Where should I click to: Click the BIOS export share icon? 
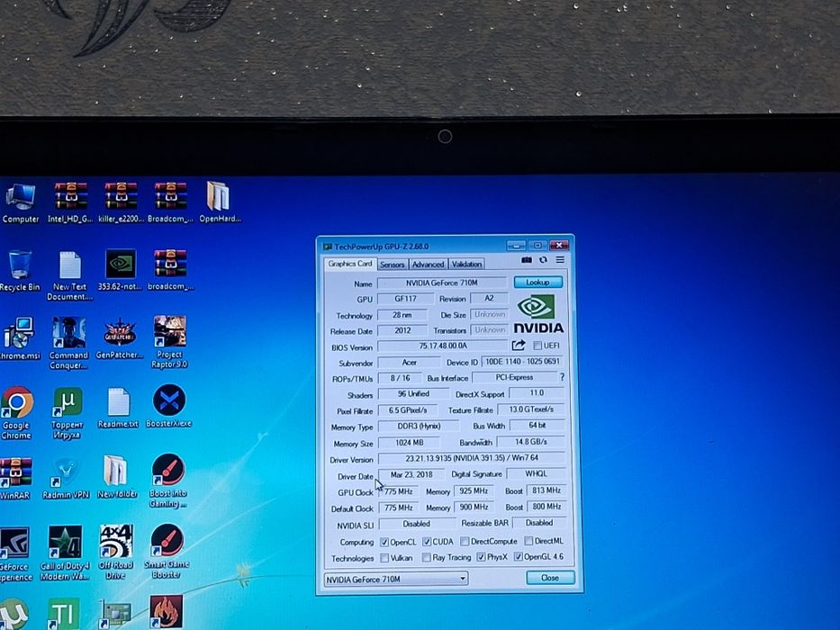(519, 345)
